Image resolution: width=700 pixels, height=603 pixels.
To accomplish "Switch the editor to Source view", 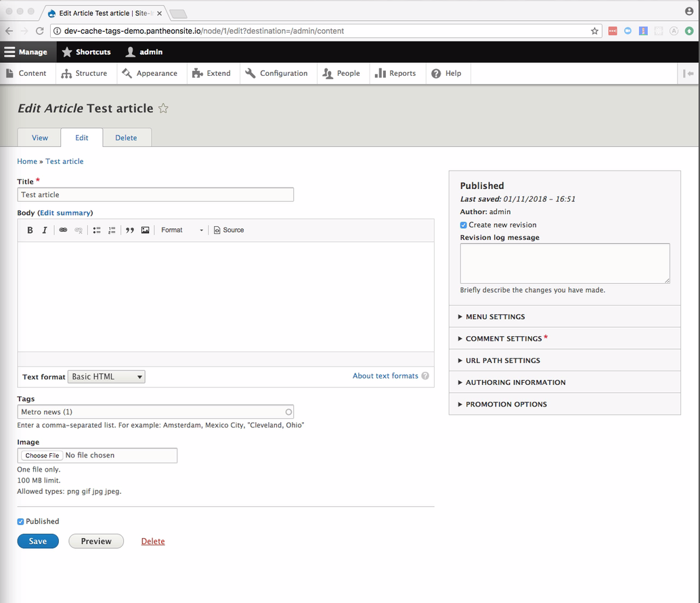I will [228, 230].
